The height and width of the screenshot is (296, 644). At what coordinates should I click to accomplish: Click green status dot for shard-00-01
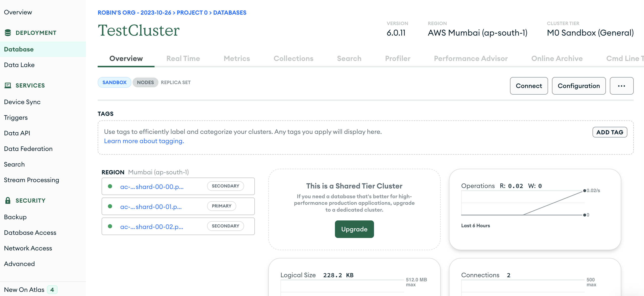point(110,206)
